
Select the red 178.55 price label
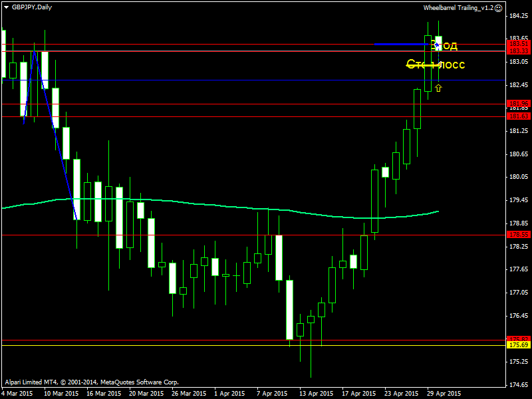[519, 235]
